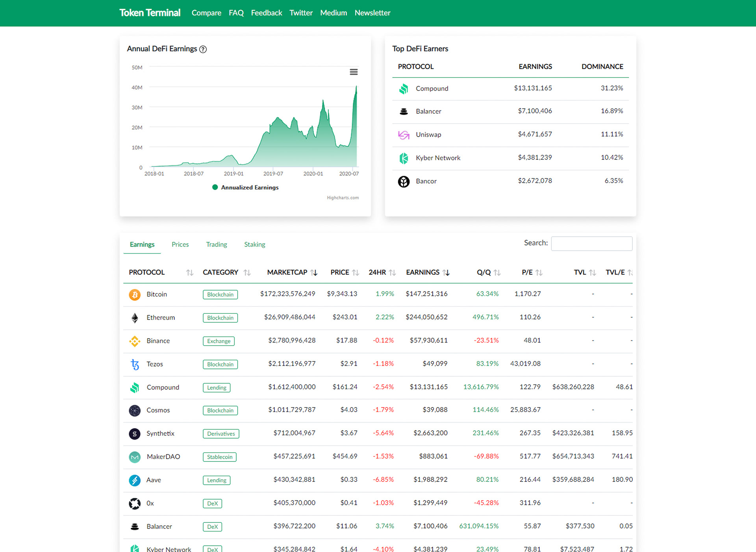Click the Bitcoin logo in the table
Viewport: 756px width, 552px height.
[135, 295]
